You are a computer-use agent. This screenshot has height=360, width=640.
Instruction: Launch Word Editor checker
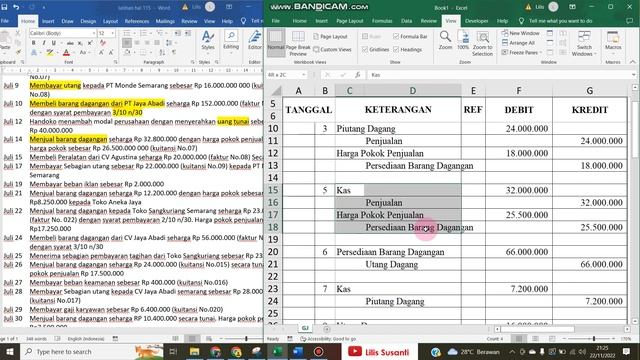click(x=255, y=41)
